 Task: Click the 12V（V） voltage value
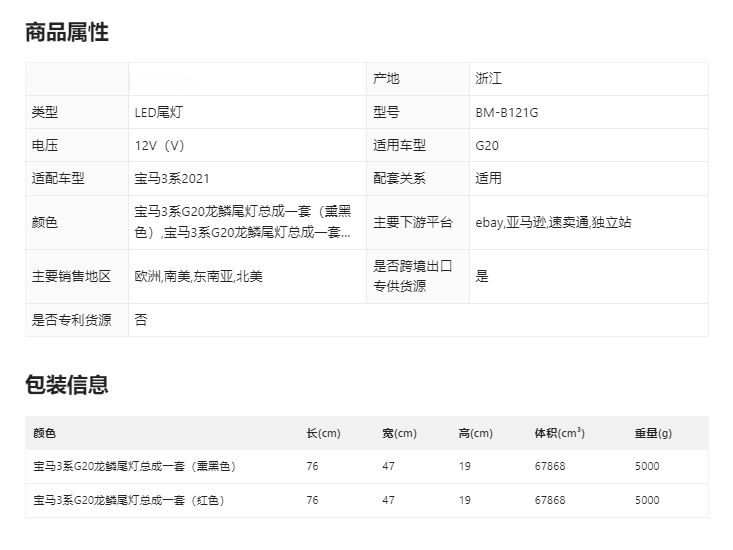[x=161, y=145]
